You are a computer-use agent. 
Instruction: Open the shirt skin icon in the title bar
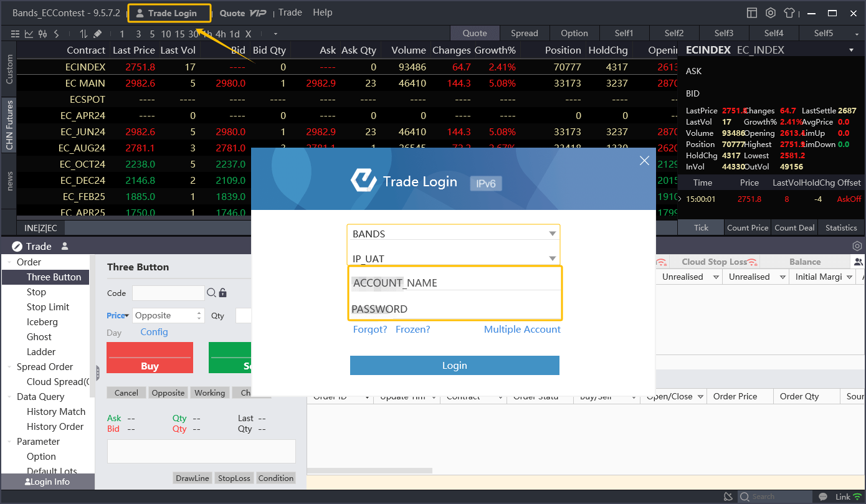pos(789,12)
